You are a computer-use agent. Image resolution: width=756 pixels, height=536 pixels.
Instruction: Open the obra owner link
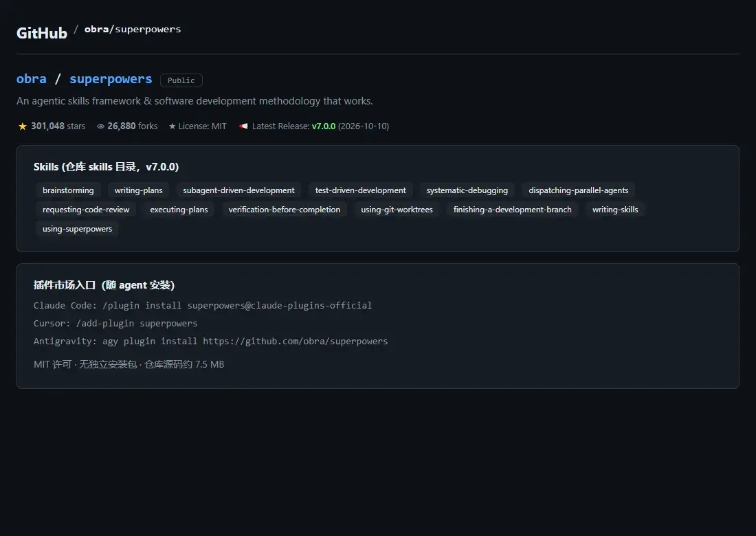32,79
